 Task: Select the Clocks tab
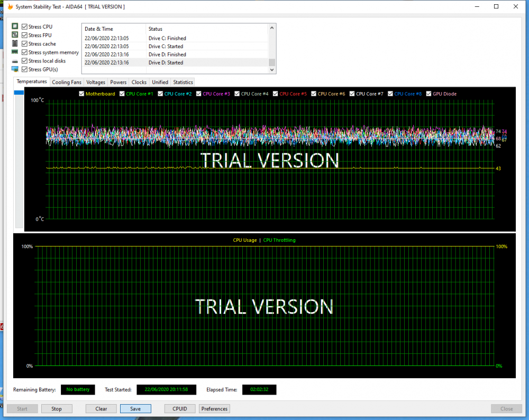(x=139, y=82)
